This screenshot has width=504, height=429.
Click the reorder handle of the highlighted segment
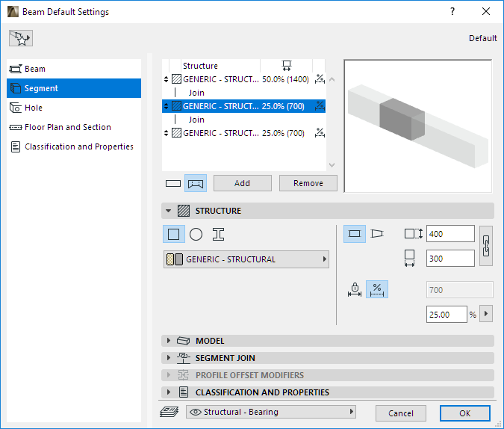(166, 106)
